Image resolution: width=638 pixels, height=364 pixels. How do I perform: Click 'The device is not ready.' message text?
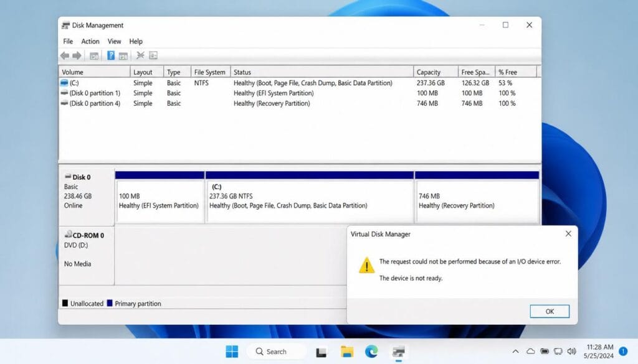411,278
